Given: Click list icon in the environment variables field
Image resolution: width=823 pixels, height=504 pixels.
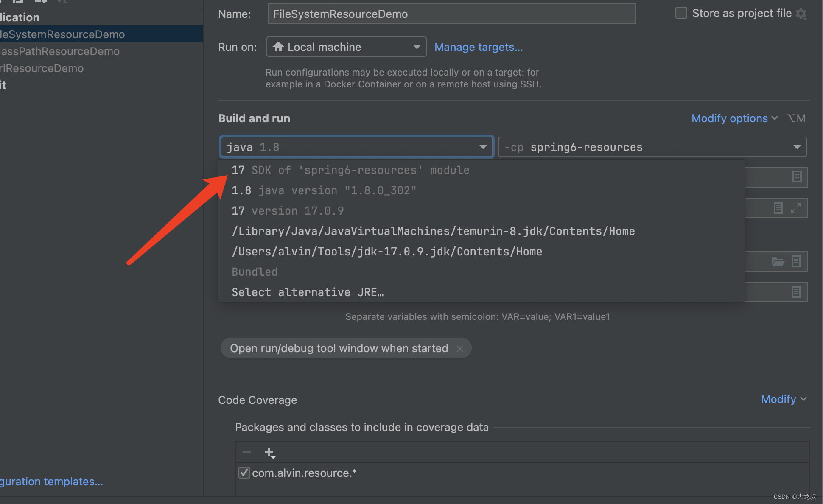Looking at the screenshot, I should 796,292.
